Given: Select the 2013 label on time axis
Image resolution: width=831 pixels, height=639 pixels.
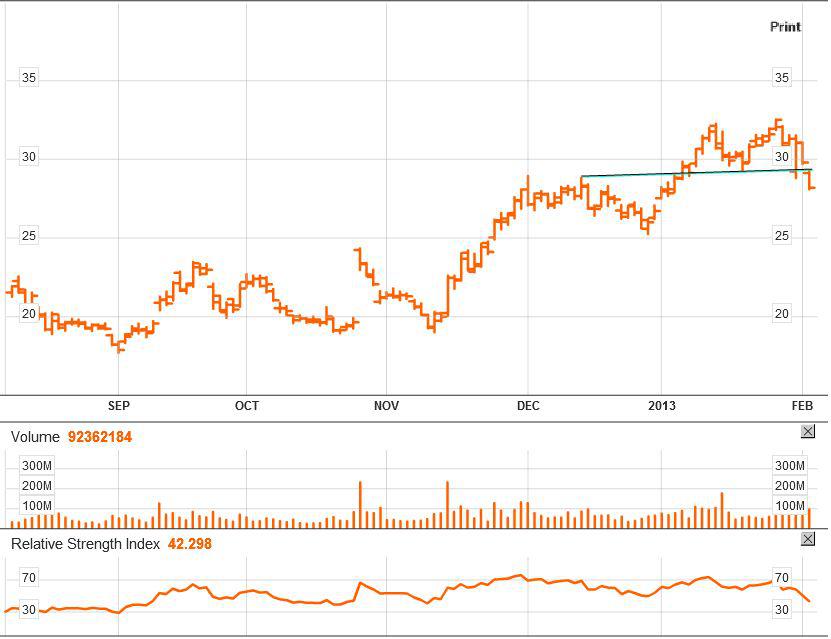Looking at the screenshot, I should point(662,406).
